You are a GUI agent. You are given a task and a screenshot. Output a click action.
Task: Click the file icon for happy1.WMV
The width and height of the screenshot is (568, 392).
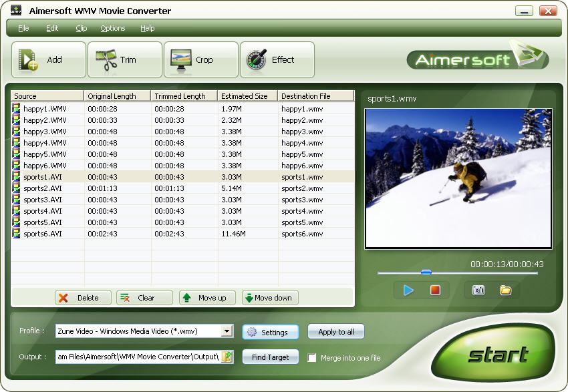click(x=16, y=108)
